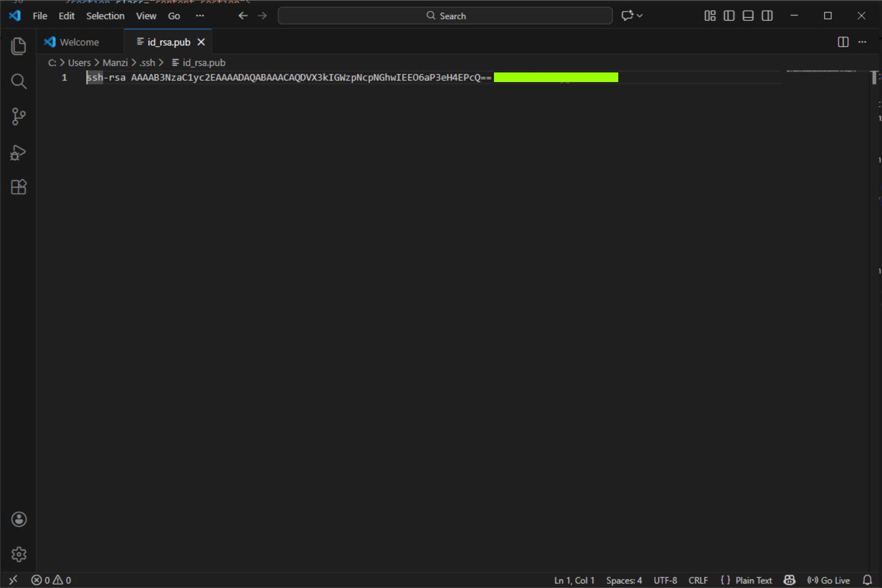Image resolution: width=882 pixels, height=588 pixels.
Task: Open the Manage gear icon
Action: point(19,554)
